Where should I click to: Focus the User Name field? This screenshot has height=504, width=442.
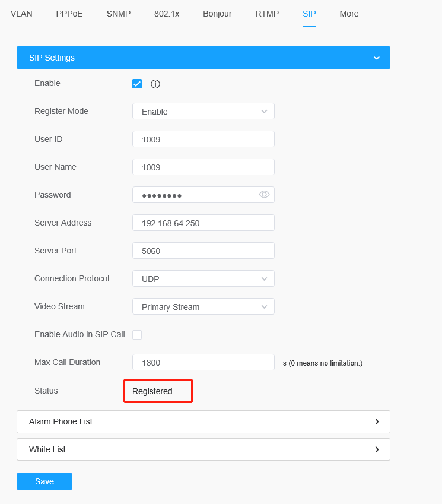point(203,167)
